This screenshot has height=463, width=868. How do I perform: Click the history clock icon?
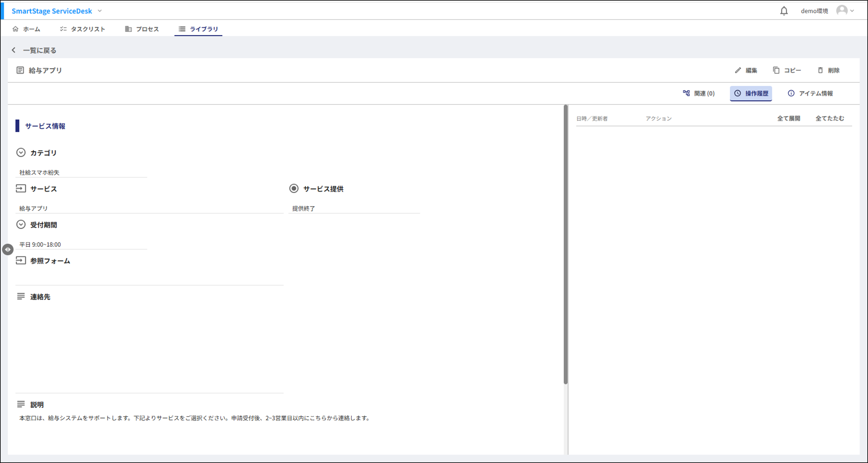click(738, 93)
